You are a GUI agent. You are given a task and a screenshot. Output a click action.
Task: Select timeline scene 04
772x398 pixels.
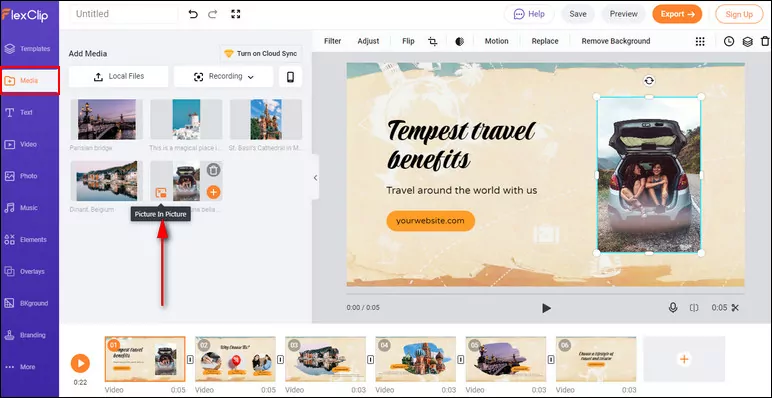416,359
